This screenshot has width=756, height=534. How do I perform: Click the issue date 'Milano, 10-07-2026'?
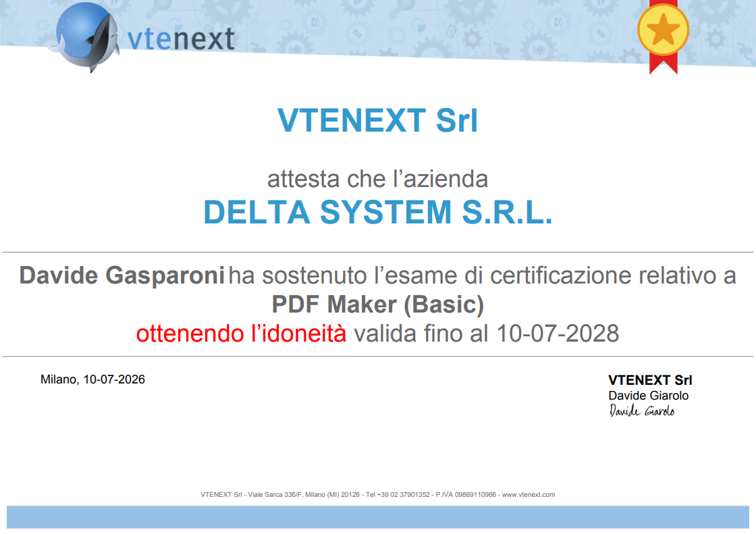pos(92,379)
